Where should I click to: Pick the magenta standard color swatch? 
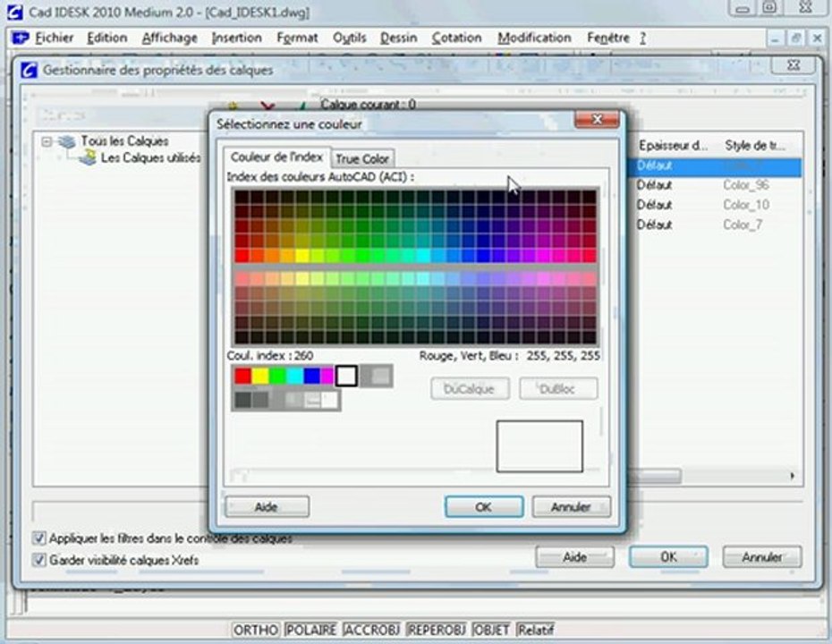tap(327, 376)
